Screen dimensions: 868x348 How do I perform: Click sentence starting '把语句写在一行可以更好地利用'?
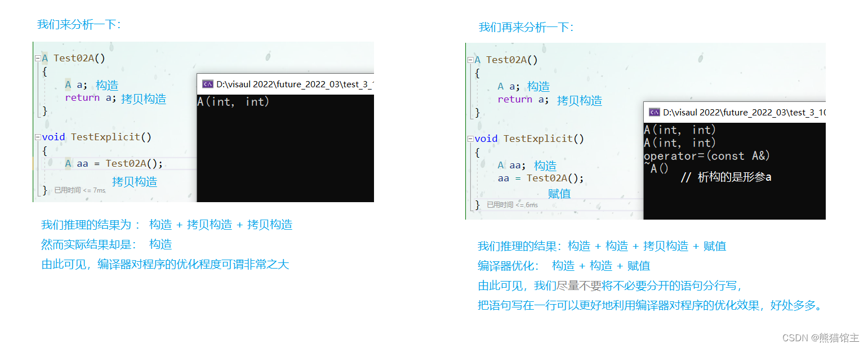coord(651,305)
